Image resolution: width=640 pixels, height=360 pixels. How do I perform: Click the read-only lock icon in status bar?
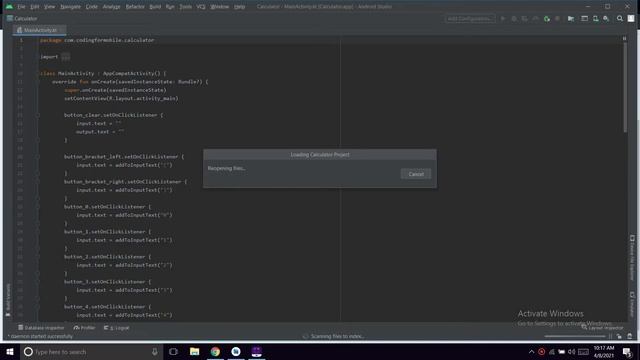pyautogui.click(x=619, y=336)
